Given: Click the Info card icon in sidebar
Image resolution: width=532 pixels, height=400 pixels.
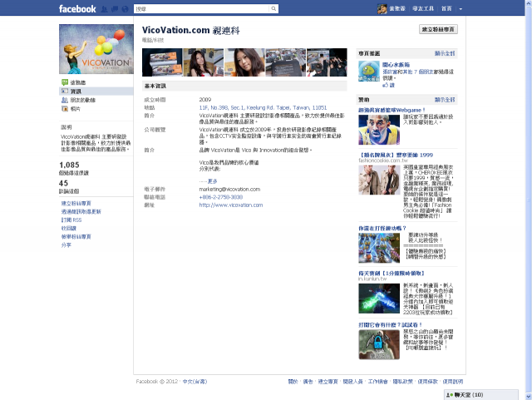Looking at the screenshot, I should click(x=65, y=91).
